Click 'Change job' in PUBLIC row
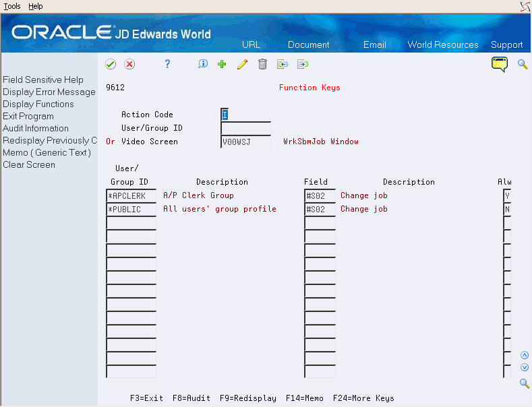Screen dimensions: 532x407 (x=364, y=209)
